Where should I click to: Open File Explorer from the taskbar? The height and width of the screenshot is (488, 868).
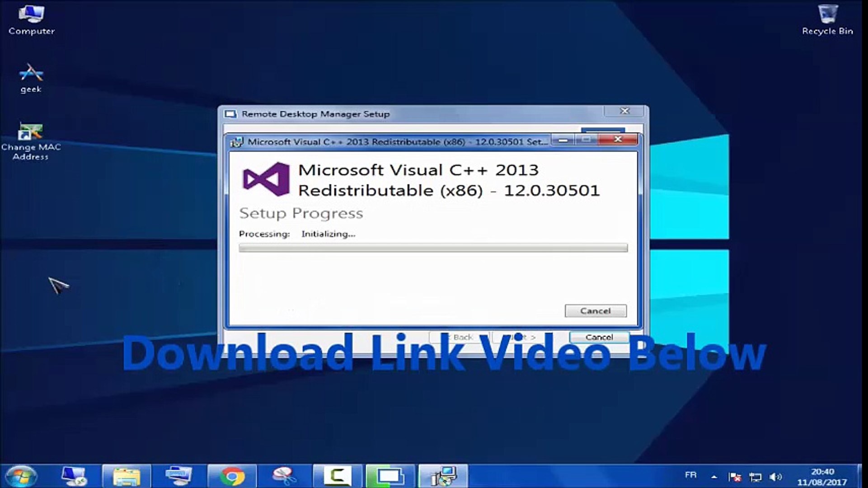(126, 476)
